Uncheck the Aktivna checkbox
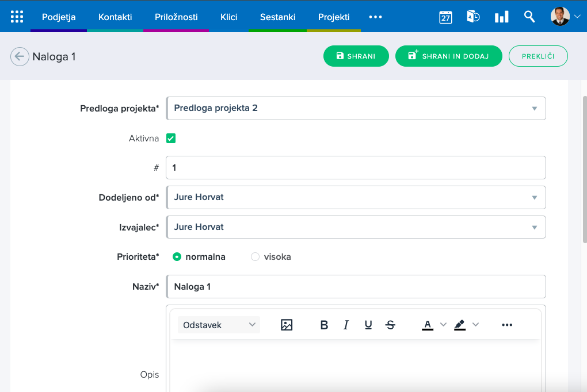 click(x=171, y=138)
